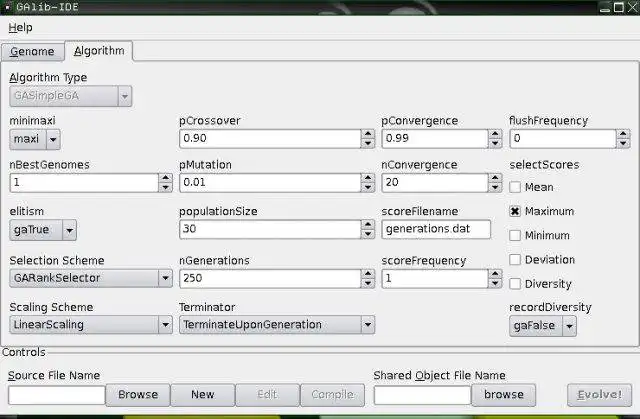Increase pConvergence with the up arrow
This screenshot has width=640, height=419.
click(x=495, y=134)
